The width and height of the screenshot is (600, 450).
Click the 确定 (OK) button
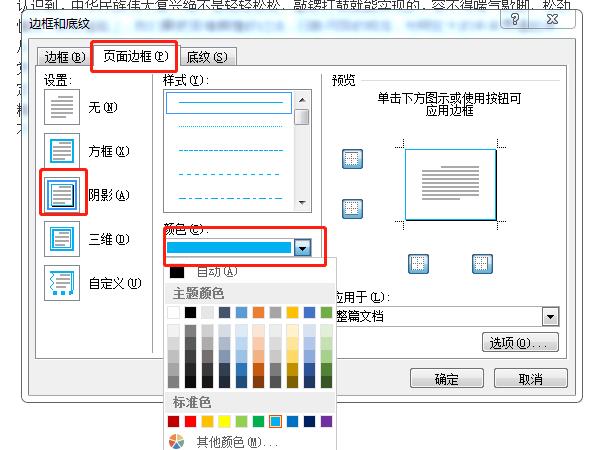click(447, 379)
